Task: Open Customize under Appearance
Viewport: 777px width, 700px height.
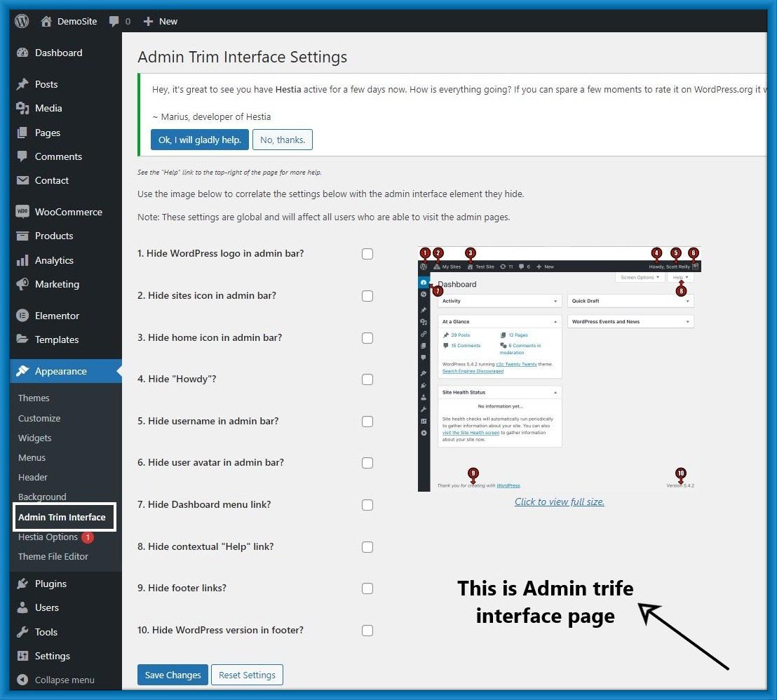Action: [x=39, y=418]
